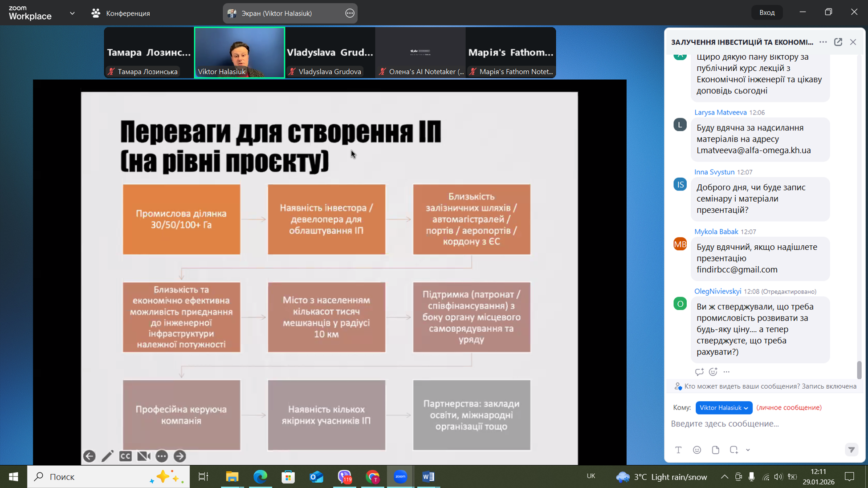Open text formatting options in chat

click(678, 450)
